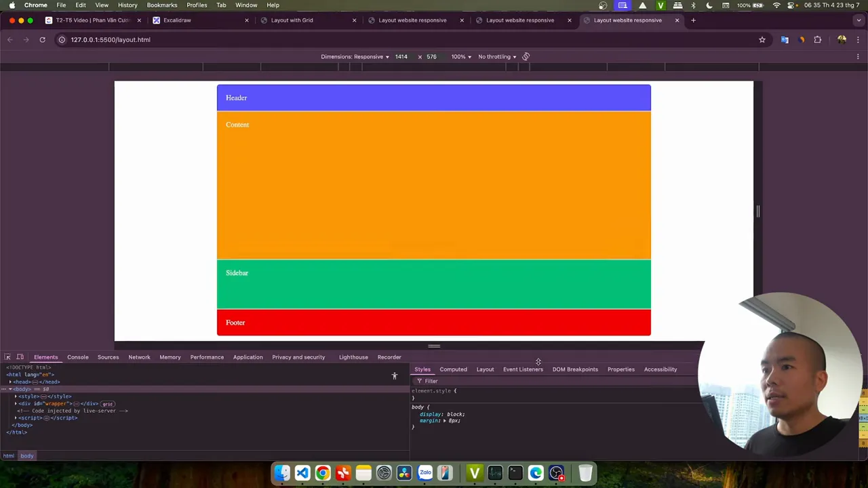Open the Event Listeners tab
868x488 pixels.
click(523, 369)
